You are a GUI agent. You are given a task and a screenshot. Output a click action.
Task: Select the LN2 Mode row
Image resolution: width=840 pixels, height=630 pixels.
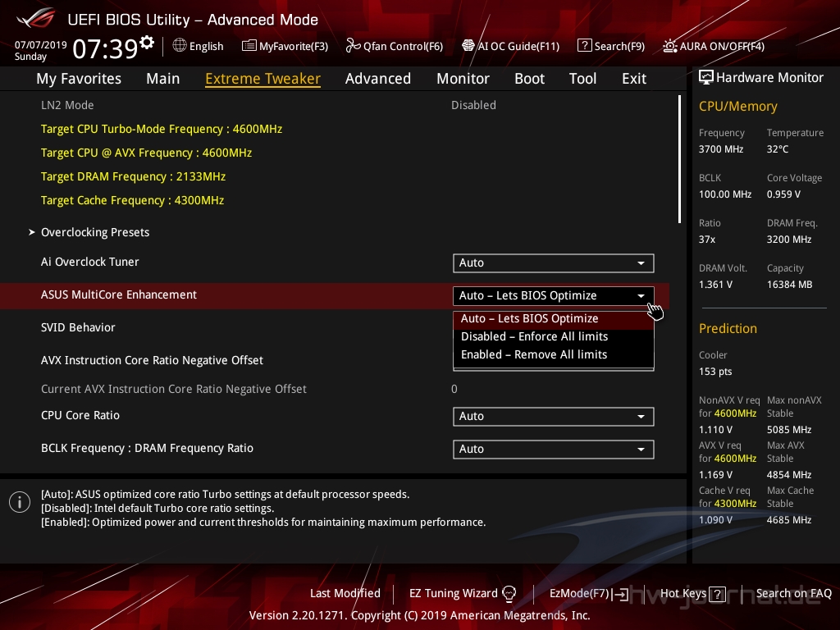[67, 105]
